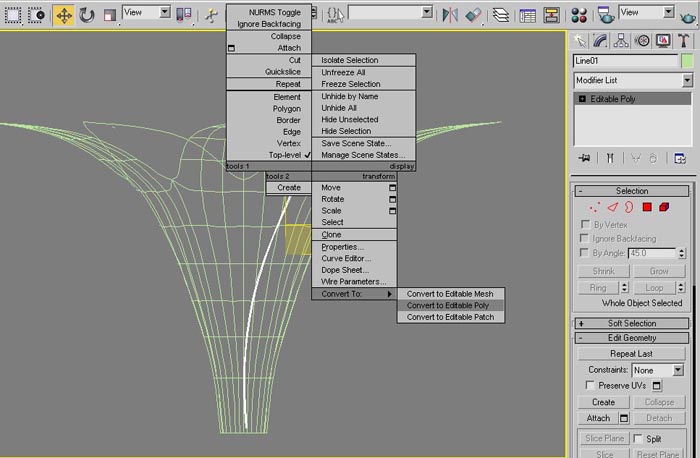Open the Preserve UVs settings button
This screenshot has width=700, height=458.
coord(656,385)
